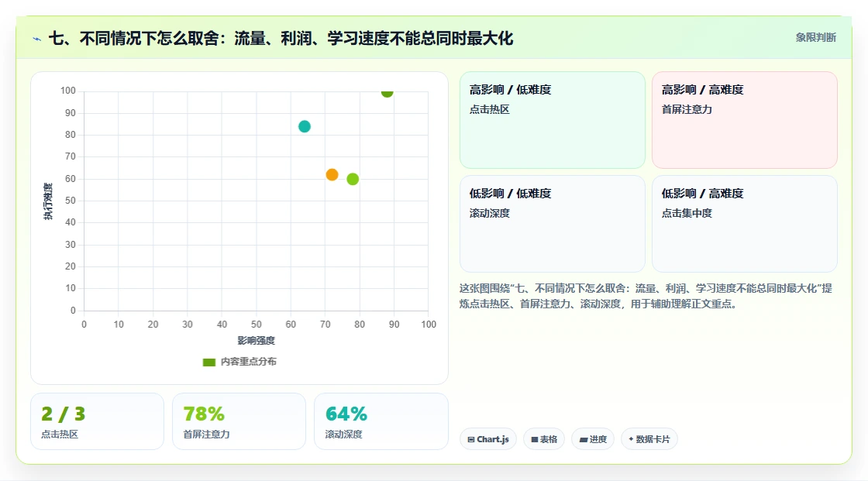Click the 表格 tag chip

click(544, 439)
